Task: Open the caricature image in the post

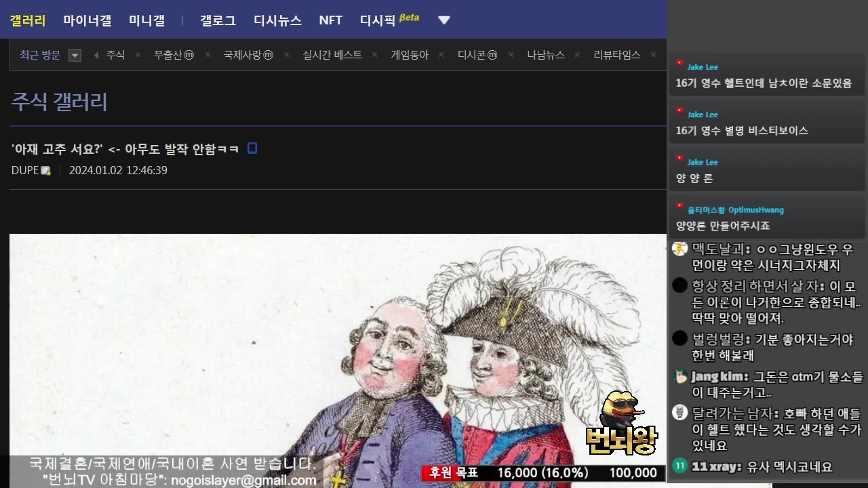Action: coord(338,361)
